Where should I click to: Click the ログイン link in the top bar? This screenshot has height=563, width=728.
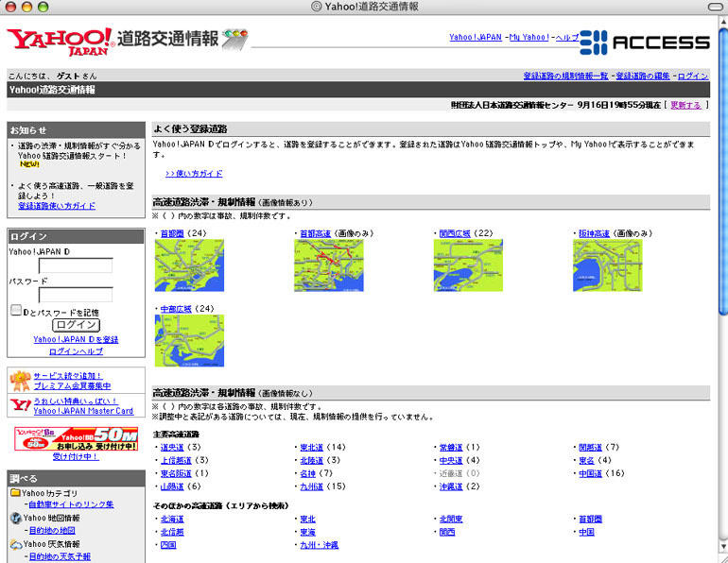693,77
